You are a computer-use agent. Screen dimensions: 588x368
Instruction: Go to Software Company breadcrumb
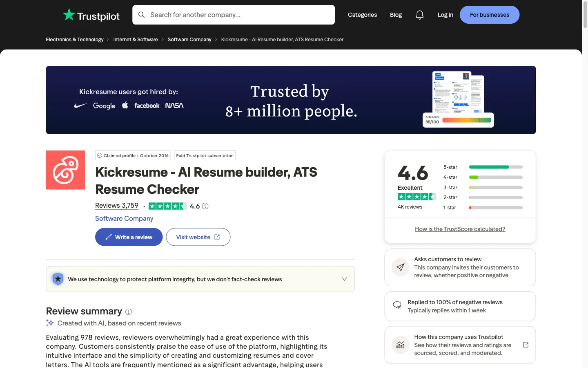pyautogui.click(x=189, y=40)
